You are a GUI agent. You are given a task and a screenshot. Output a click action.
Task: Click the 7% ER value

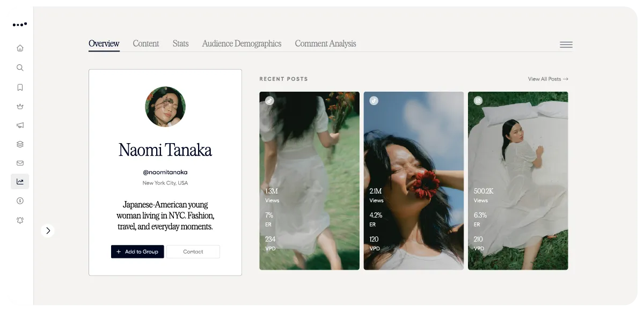coord(269,215)
